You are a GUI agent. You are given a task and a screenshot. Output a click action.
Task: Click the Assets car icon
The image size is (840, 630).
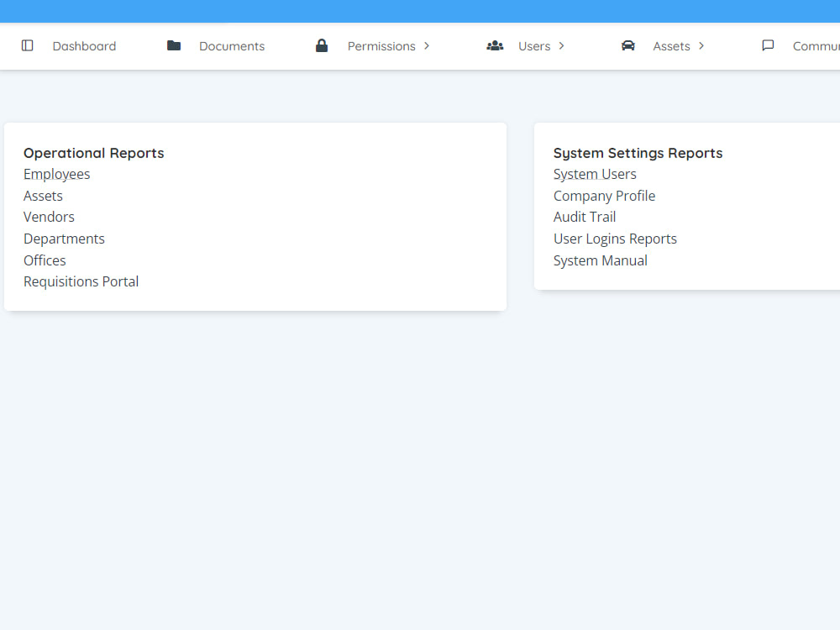coord(628,45)
